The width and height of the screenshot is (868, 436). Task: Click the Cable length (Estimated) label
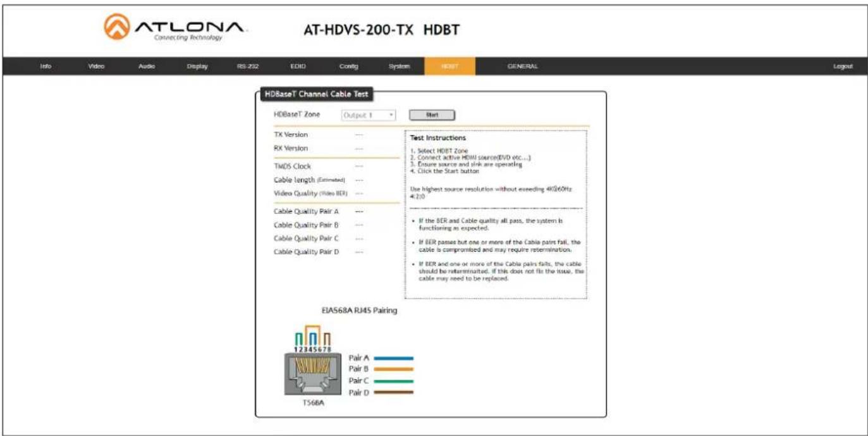309,180
